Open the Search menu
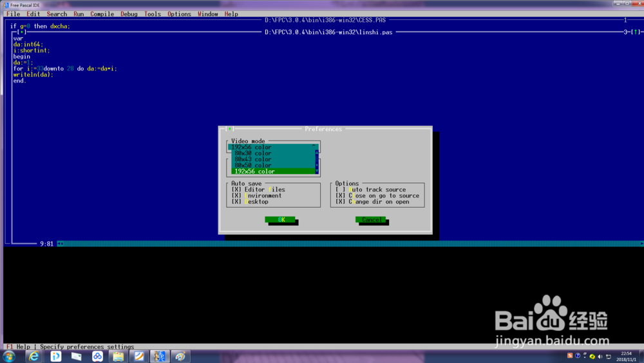Viewport: 644px width, 363px height. [x=57, y=14]
